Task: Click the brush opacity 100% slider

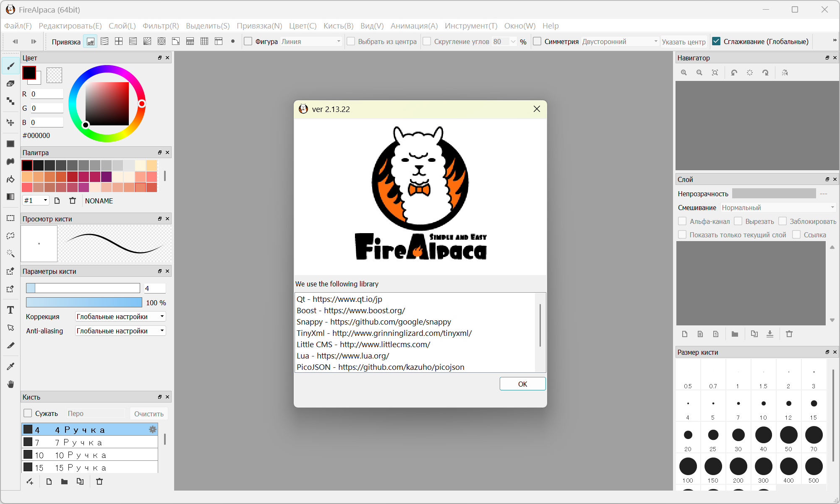Action: pyautogui.click(x=84, y=302)
